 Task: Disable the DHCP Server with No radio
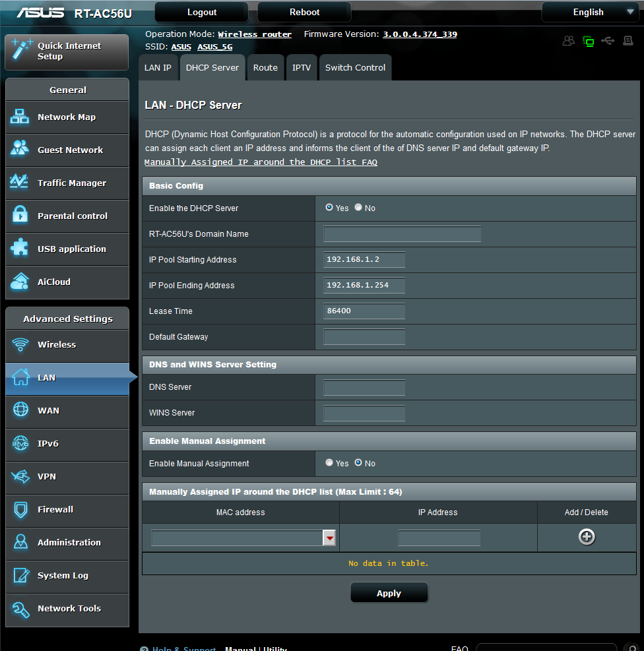point(358,207)
